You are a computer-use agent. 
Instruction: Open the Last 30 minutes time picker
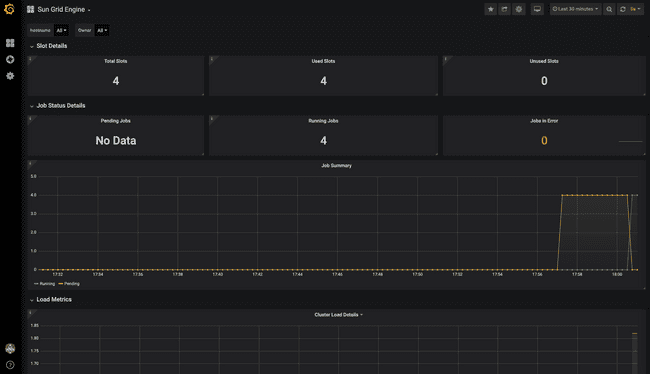coord(575,9)
